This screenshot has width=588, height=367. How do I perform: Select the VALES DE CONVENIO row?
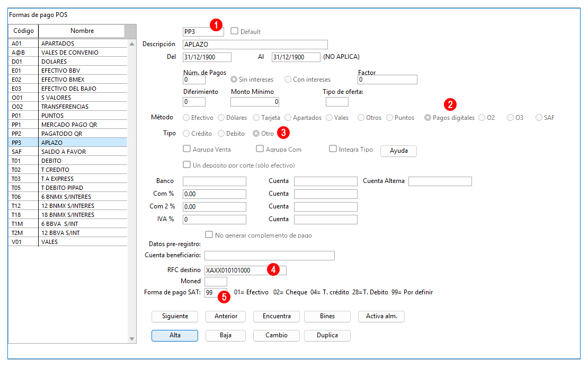(68, 53)
